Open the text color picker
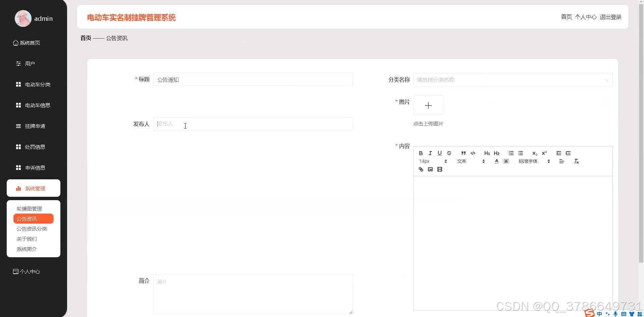Screen dimensions: 644x317 tap(496, 161)
